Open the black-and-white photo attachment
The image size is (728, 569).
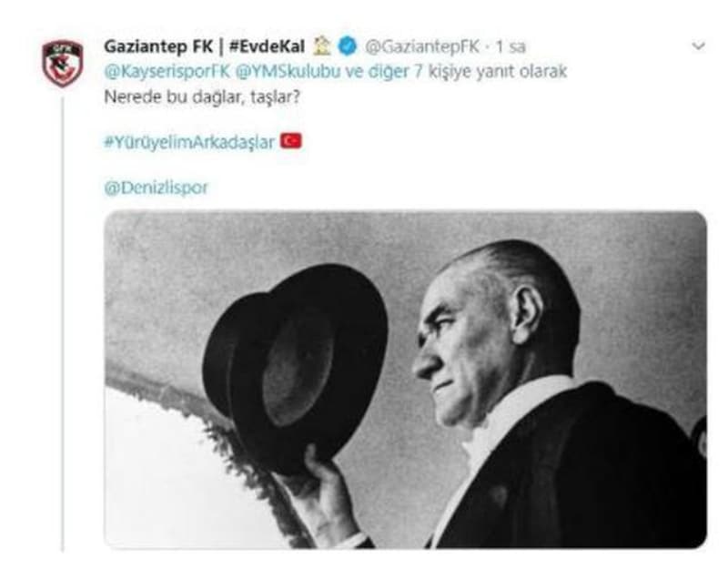point(406,380)
